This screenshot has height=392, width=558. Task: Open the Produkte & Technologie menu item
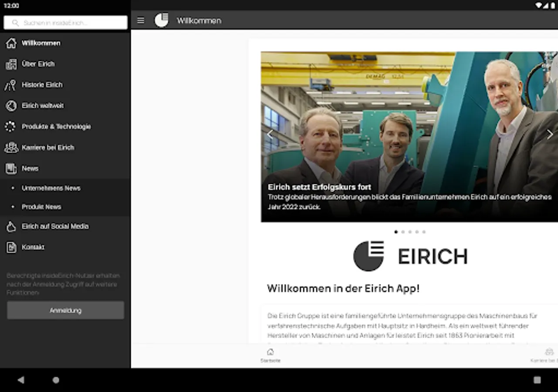point(65,127)
